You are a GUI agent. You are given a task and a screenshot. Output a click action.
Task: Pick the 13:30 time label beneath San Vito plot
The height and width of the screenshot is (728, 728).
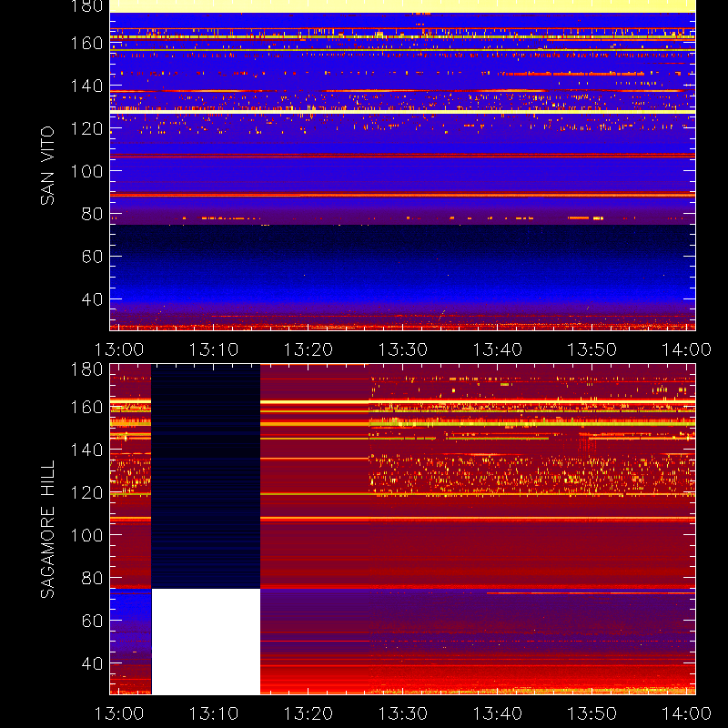click(x=403, y=349)
